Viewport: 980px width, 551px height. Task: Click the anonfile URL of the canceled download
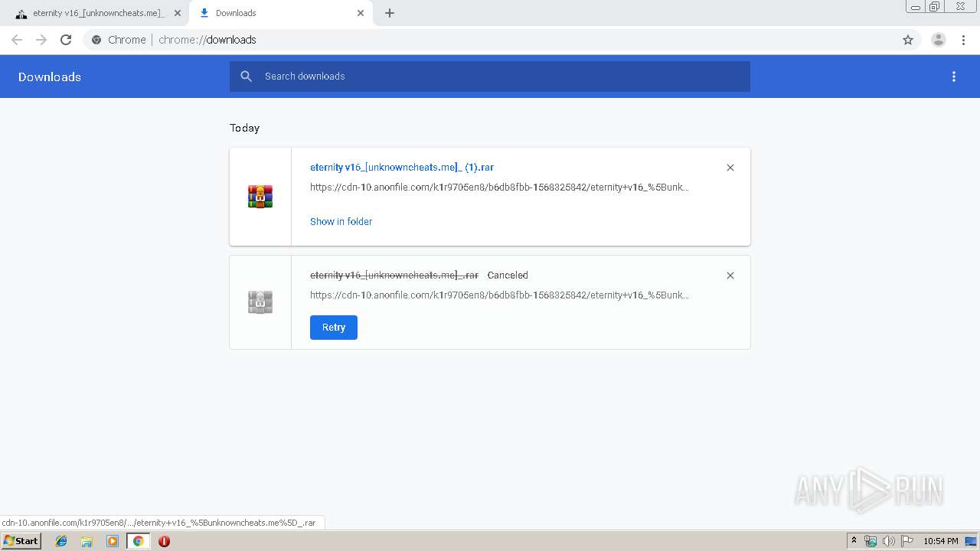(x=499, y=295)
